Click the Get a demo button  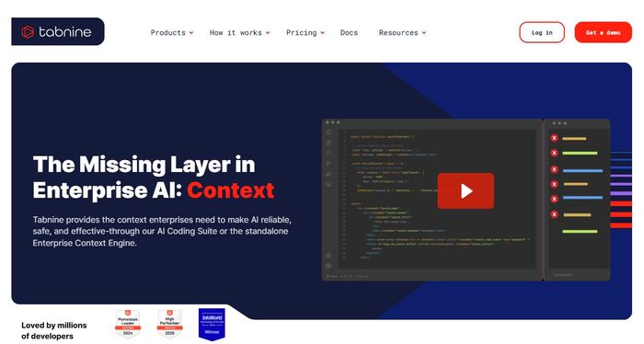click(x=603, y=32)
